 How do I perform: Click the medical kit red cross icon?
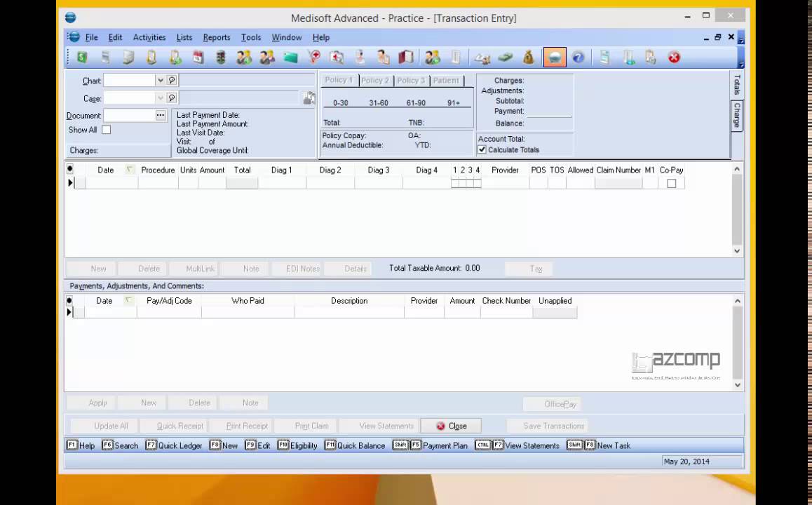pos(337,58)
